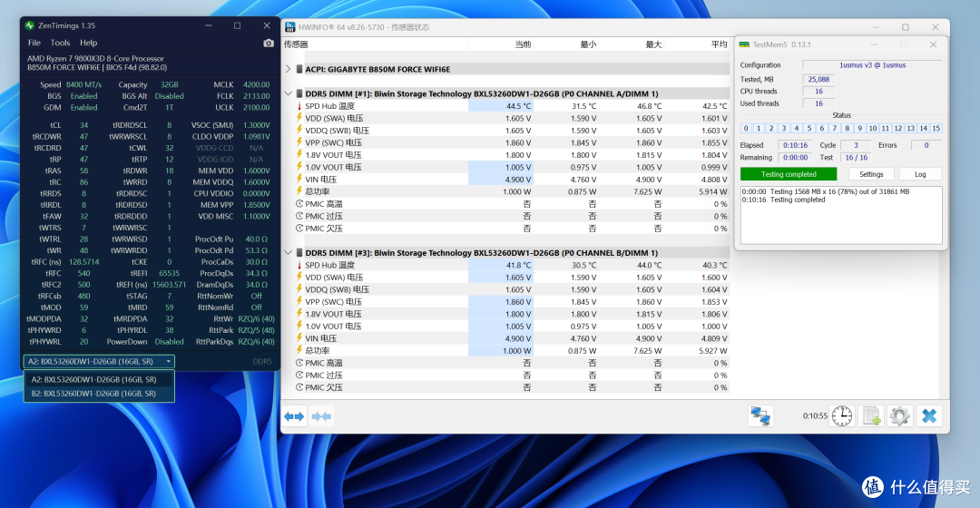This screenshot has width=980, height=508.
Task: Click the 最大 column header in HWiNFO
Action: (653, 44)
